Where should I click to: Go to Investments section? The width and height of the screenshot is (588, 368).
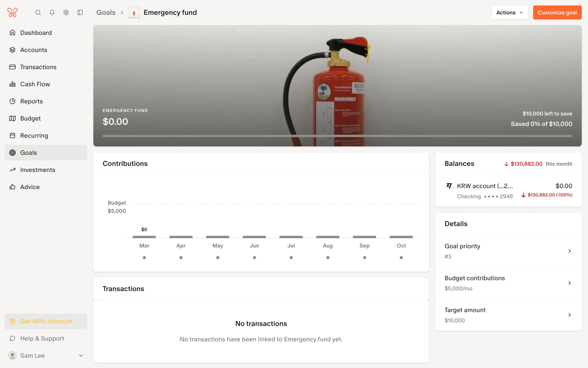tap(38, 170)
